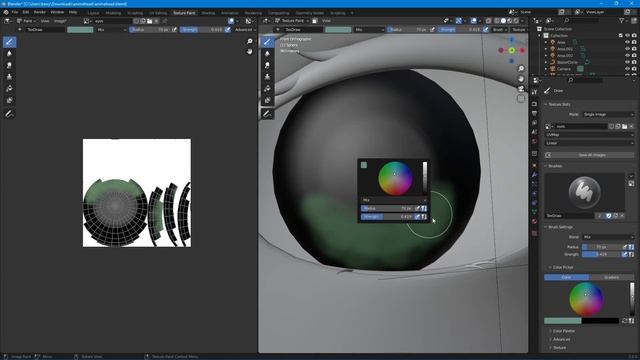Switch to the Shading workspace tab
The image size is (640, 360).
(208, 13)
